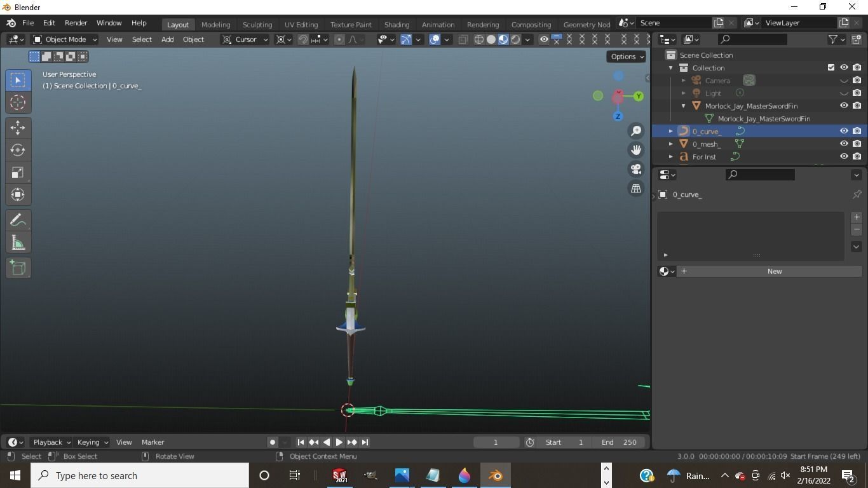Select the Transform tool
The height and width of the screenshot is (488, 868).
pyautogui.click(x=18, y=194)
